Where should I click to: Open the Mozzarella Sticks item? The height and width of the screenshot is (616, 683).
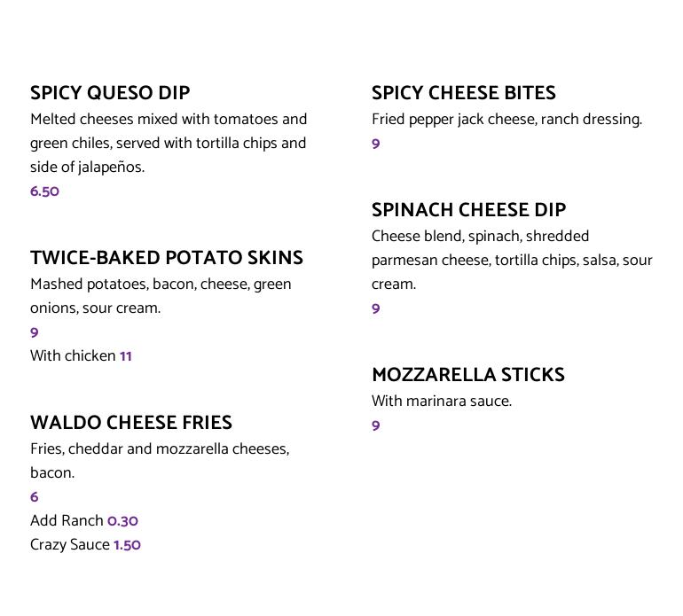pyautogui.click(x=468, y=375)
